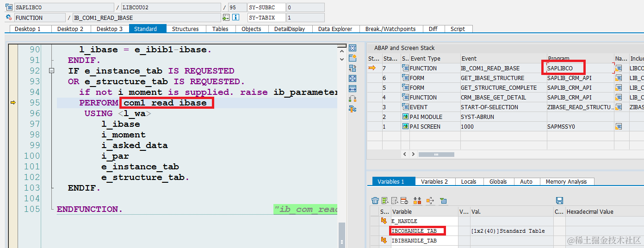Click navigation icon in PAI SCREEN 1000 row
Screen dimensions: 644x248
pyautogui.click(x=618, y=126)
